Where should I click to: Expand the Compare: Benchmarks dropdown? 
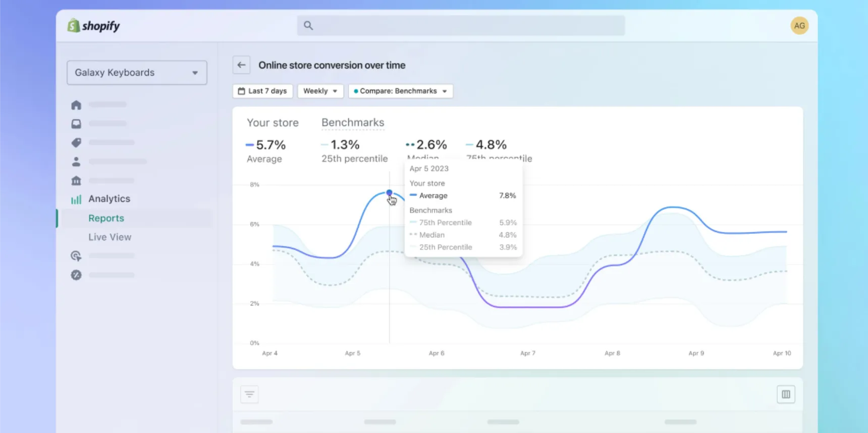[401, 91]
